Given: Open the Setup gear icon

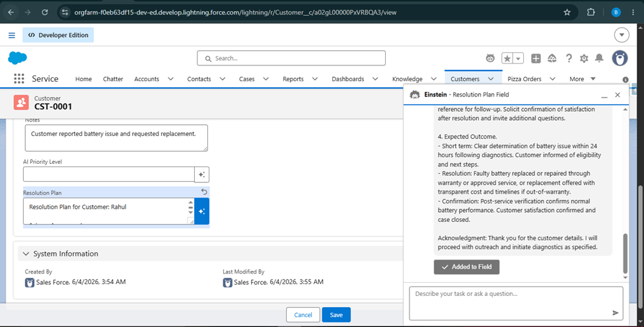Looking at the screenshot, I should click(584, 58).
